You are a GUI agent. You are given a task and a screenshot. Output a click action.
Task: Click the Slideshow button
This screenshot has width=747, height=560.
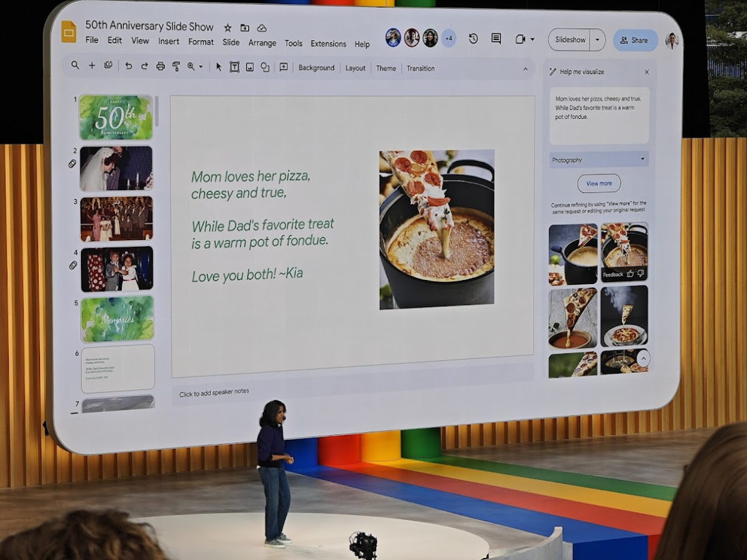point(570,40)
